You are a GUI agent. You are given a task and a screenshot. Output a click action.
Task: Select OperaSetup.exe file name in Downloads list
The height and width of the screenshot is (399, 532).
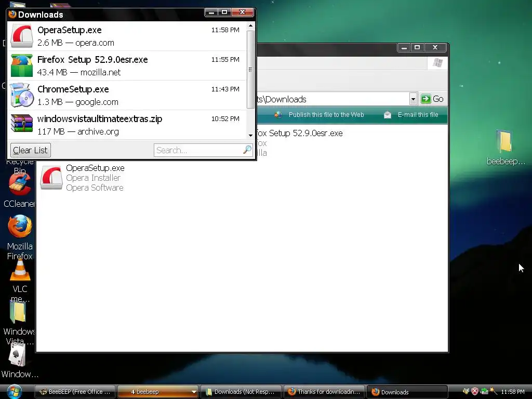tap(70, 30)
